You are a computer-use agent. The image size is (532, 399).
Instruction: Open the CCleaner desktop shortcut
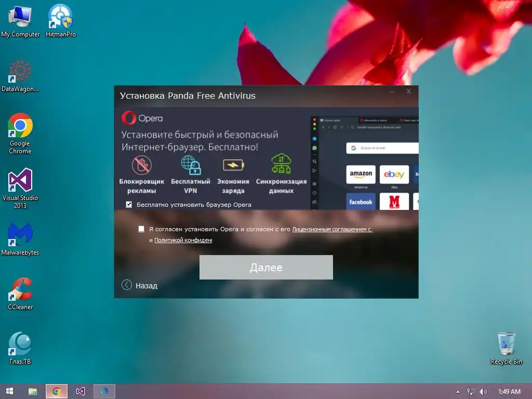point(20,294)
